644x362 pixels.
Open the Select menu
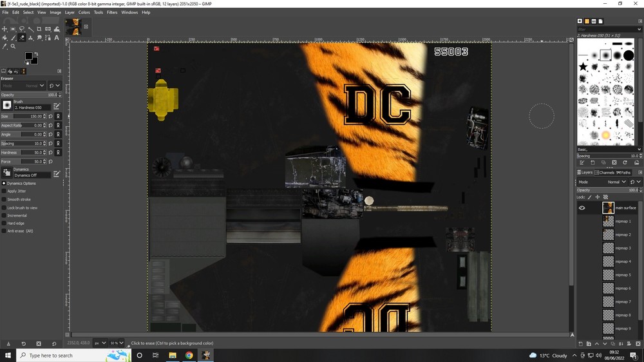point(28,12)
